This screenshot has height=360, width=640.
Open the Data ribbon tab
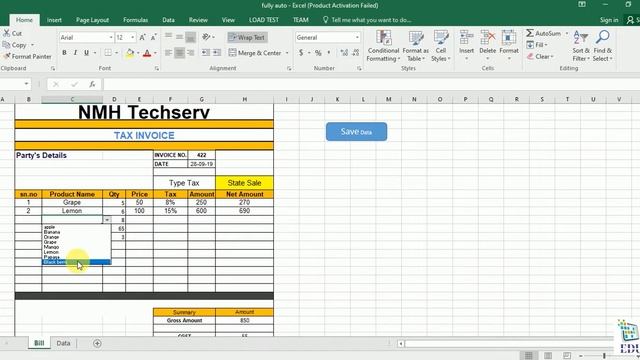pos(168,20)
